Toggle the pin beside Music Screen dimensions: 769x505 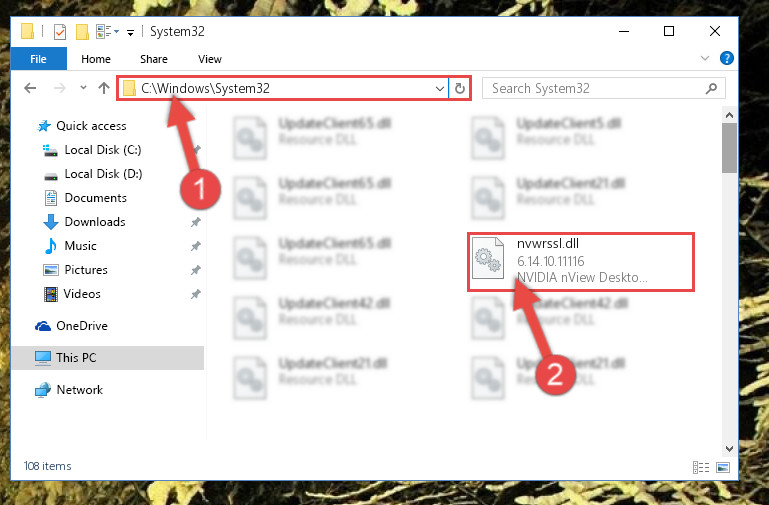point(195,246)
